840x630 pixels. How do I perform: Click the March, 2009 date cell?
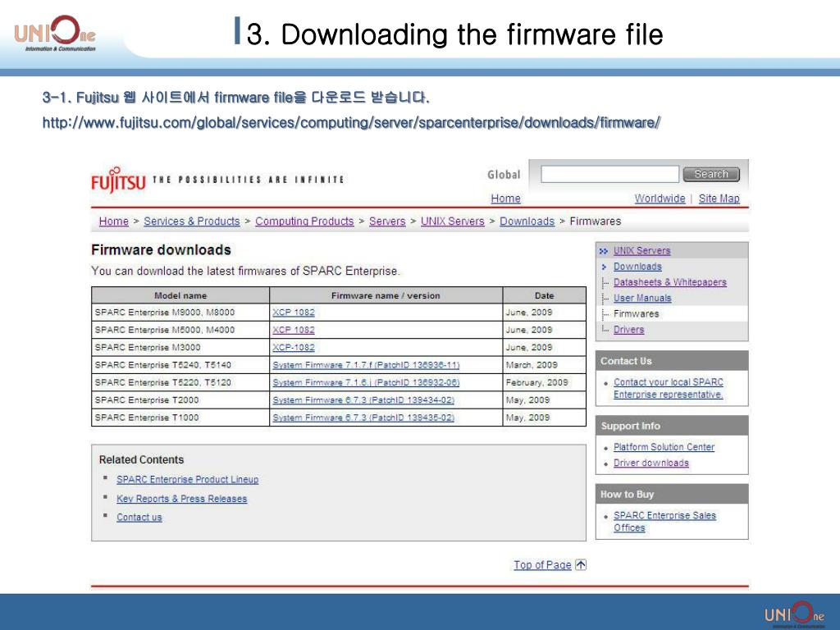[x=545, y=365]
